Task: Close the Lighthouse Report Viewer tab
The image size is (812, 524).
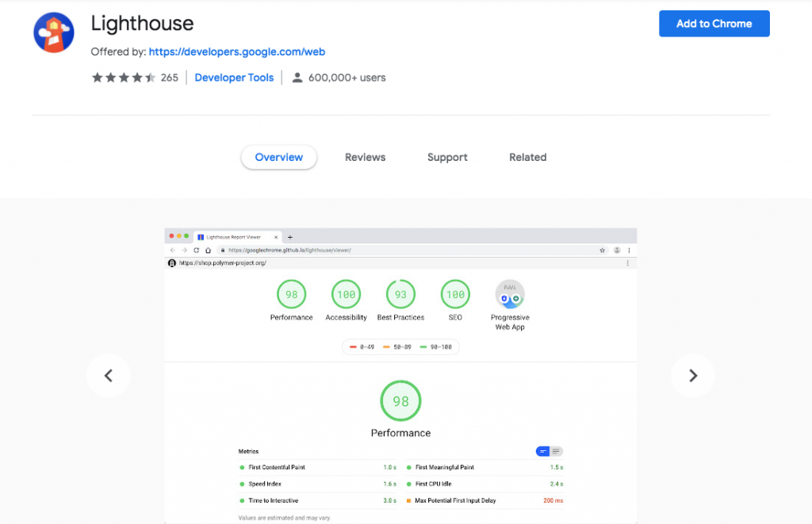Action: tap(276, 237)
